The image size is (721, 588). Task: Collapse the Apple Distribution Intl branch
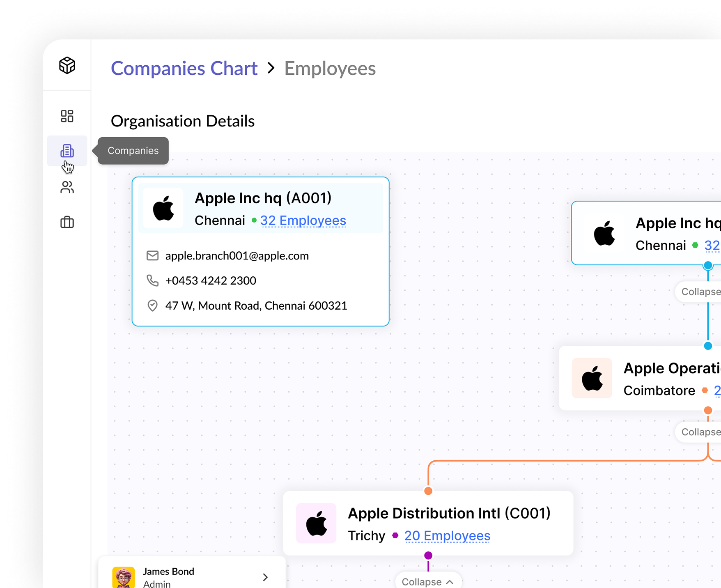click(428, 581)
